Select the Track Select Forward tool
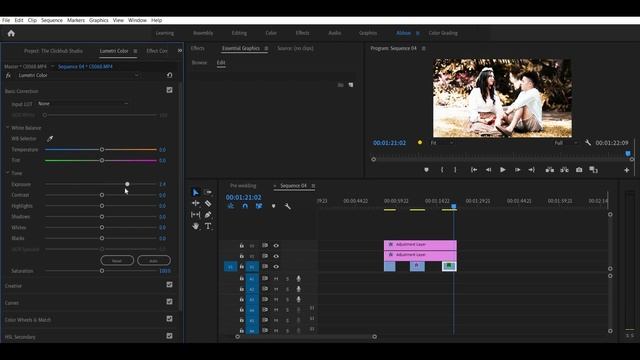 tap(208, 192)
